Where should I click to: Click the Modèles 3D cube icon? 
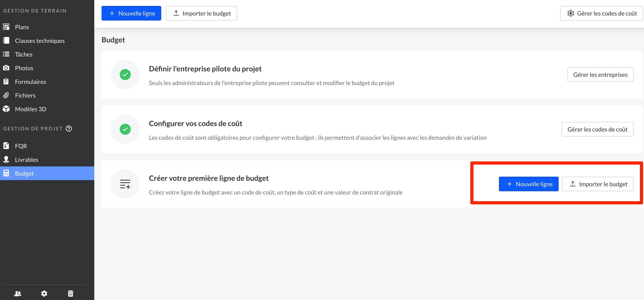tap(6, 109)
